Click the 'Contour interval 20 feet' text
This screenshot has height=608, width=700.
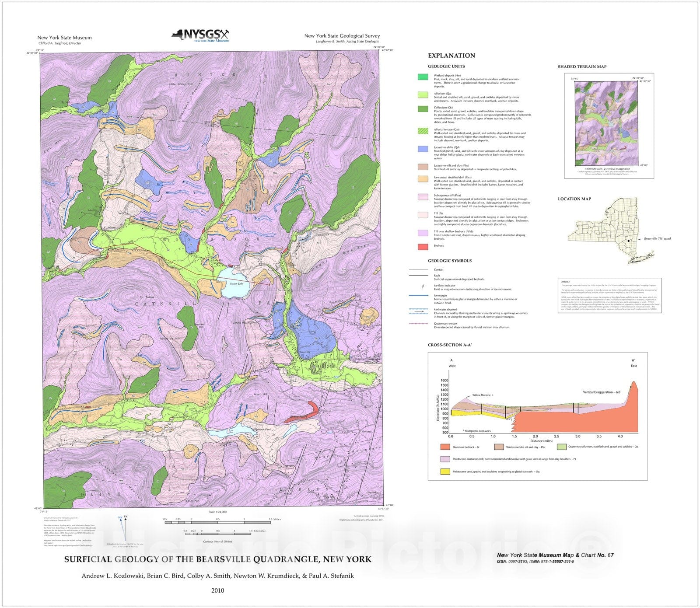click(217, 542)
